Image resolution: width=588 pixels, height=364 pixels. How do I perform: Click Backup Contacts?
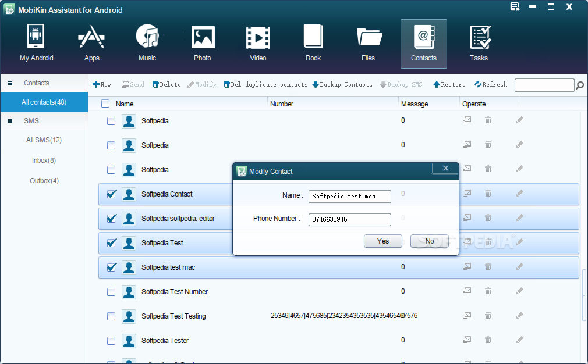coord(342,85)
